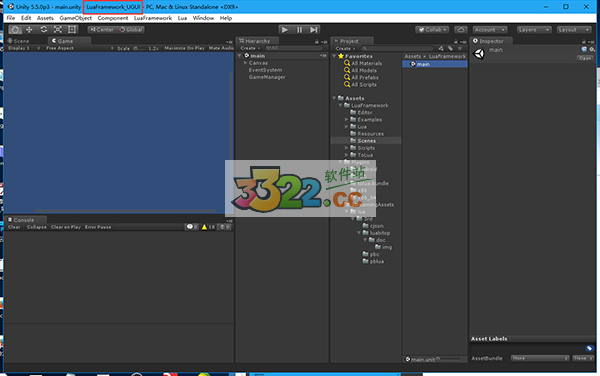Screen dimensions: 600x376
Task: Open the Lua menu
Action: click(182, 18)
